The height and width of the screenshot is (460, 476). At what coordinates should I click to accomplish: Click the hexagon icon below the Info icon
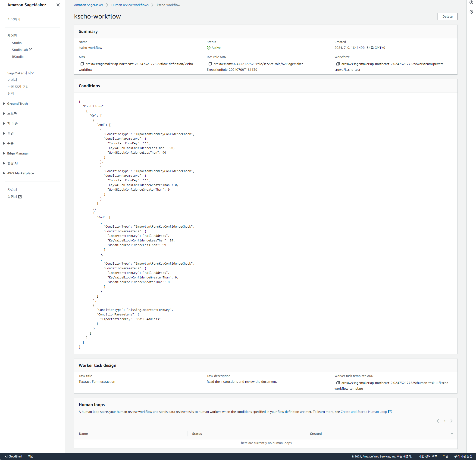[x=471, y=11]
